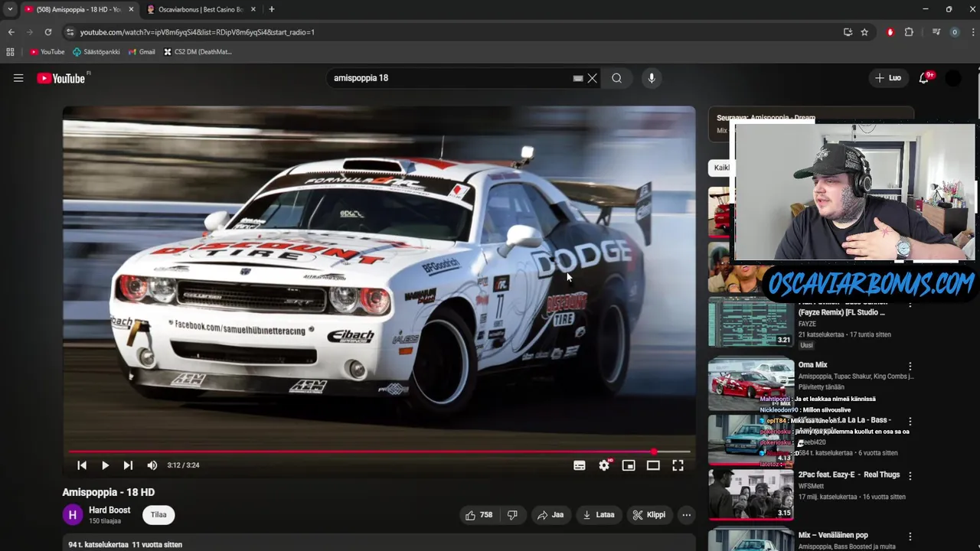Open the YouTube bookmark

point(47,52)
